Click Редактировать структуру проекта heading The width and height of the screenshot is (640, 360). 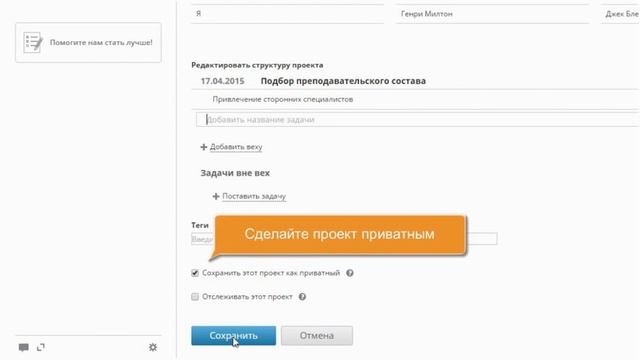click(x=257, y=65)
